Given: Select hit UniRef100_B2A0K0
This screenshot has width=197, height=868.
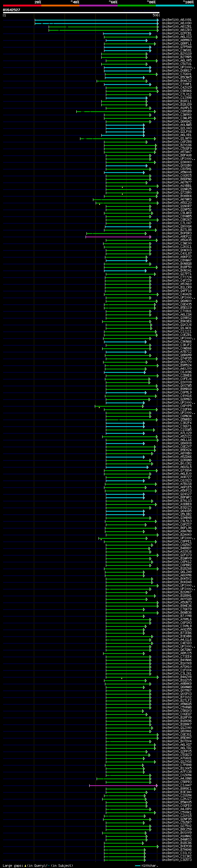Looking at the screenshot, I should pyautogui.click(x=176, y=535).
